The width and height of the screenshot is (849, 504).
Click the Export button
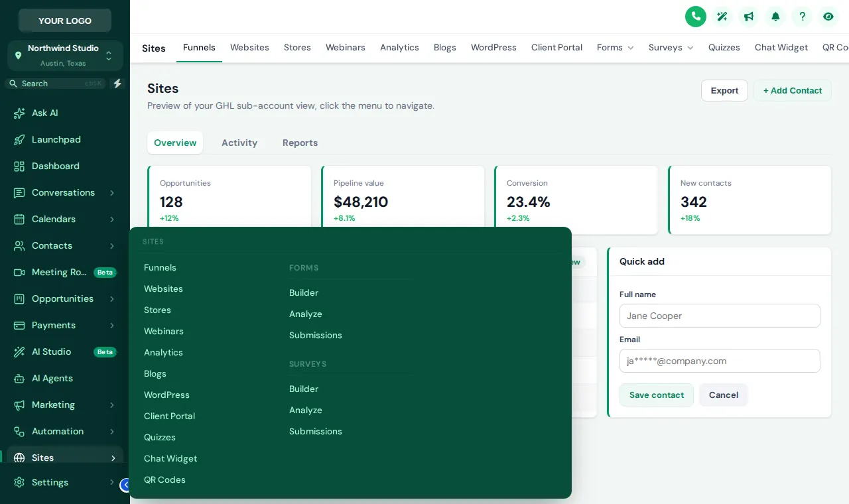724,91
